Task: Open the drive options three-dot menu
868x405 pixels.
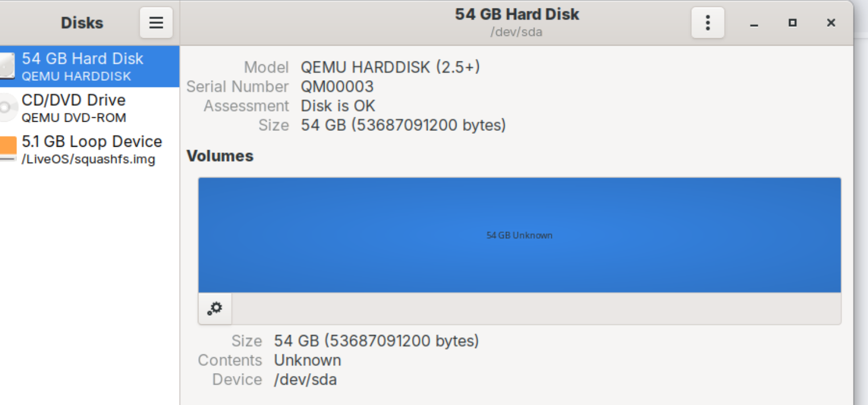Action: (707, 23)
